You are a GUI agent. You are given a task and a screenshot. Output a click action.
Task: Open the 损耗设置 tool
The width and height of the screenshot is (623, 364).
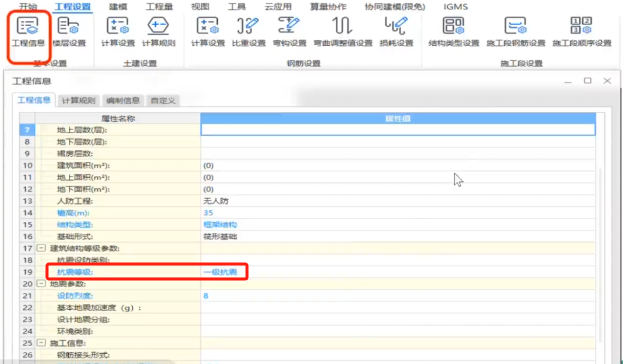click(x=396, y=32)
